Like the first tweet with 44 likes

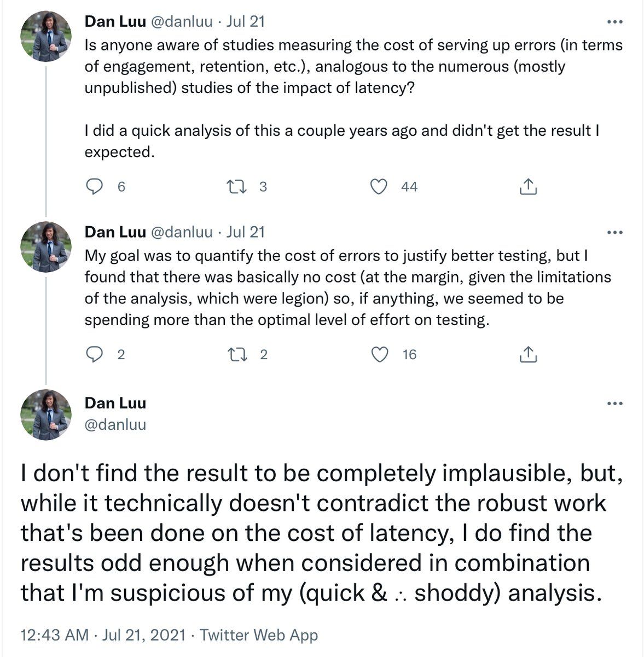point(379,187)
